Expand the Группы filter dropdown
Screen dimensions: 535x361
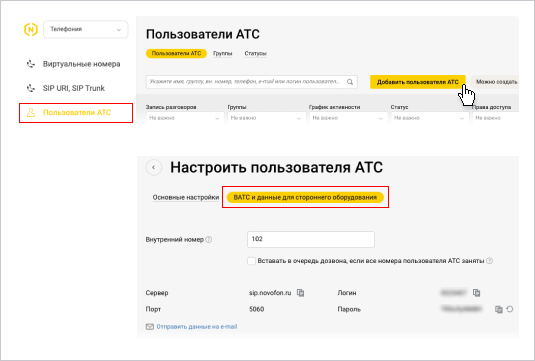tap(266, 118)
